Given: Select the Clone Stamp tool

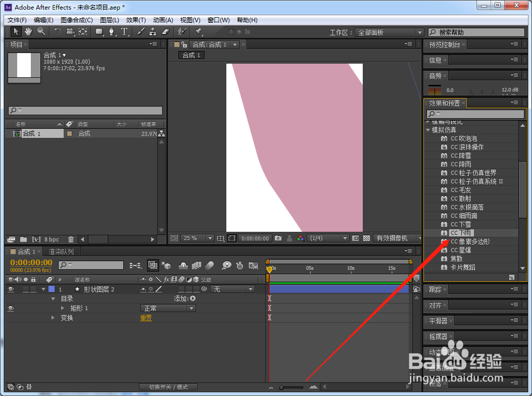Looking at the screenshot, I should click(x=153, y=32).
